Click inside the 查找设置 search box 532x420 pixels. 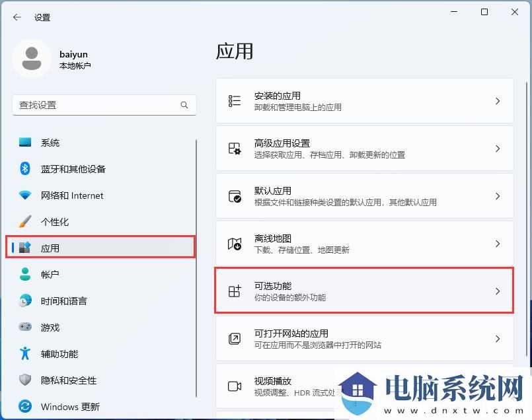pos(99,105)
